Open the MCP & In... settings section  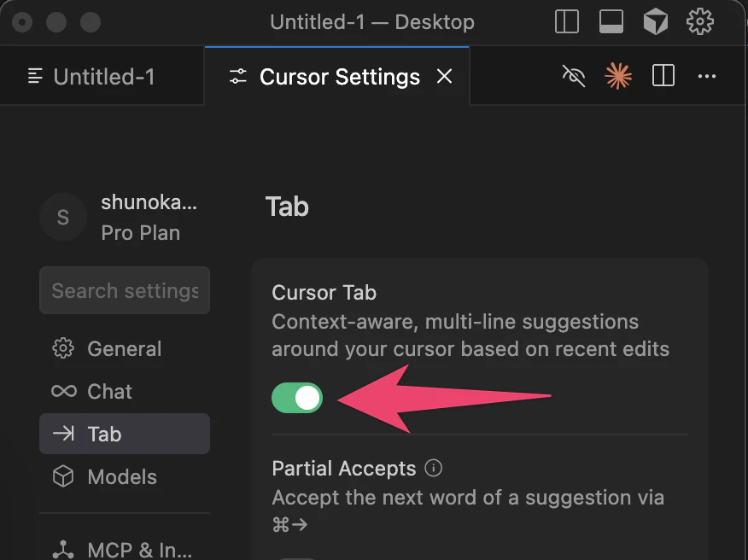(x=125, y=550)
